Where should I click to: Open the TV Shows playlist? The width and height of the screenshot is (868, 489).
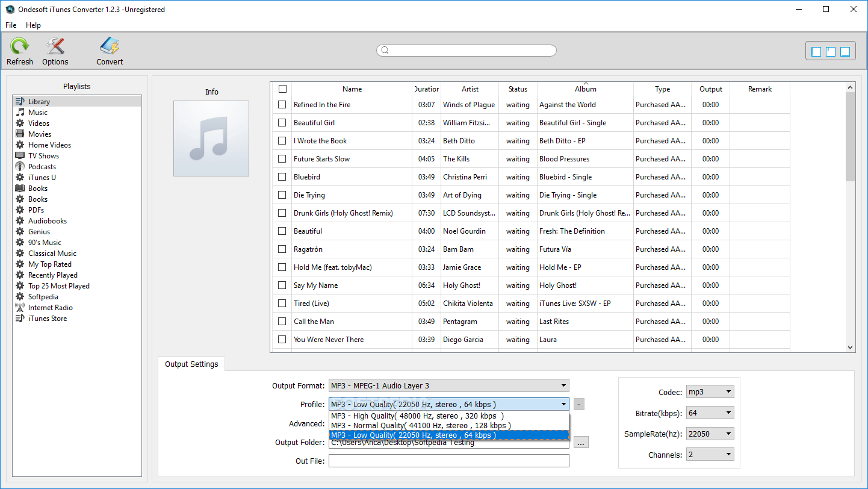point(77,156)
